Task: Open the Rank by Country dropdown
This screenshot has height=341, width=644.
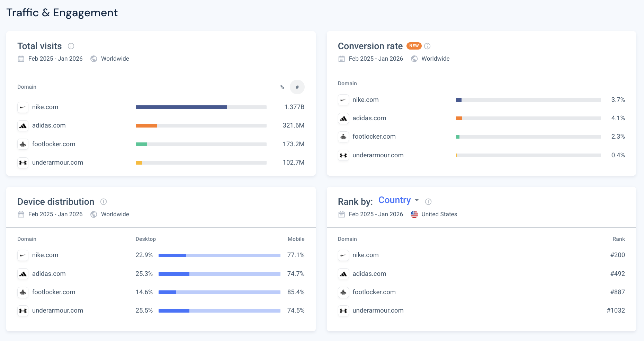Action: (399, 200)
